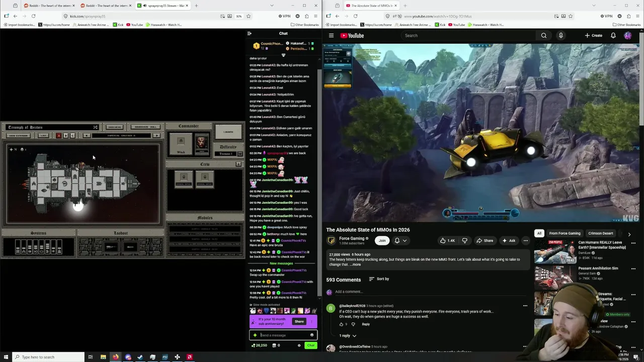Viewport: 644px width, 362px height.
Task: Open the Force Gaming channel link
Action: 352,238
